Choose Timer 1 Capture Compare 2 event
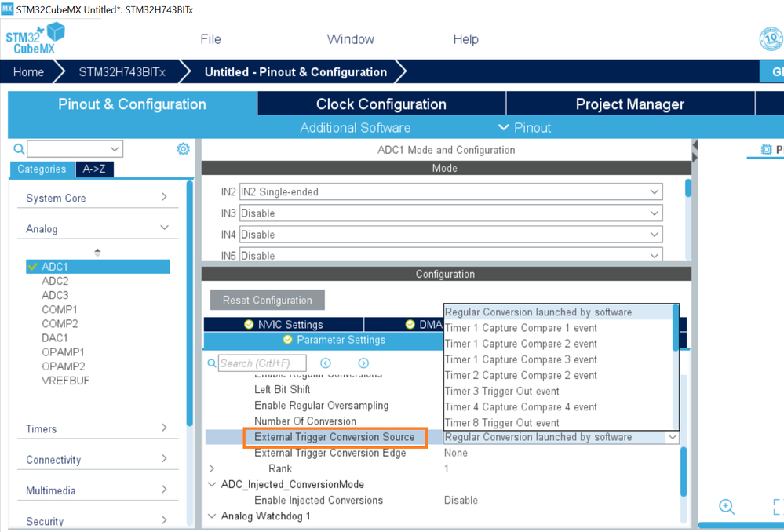This screenshot has width=784, height=532. click(x=559, y=344)
